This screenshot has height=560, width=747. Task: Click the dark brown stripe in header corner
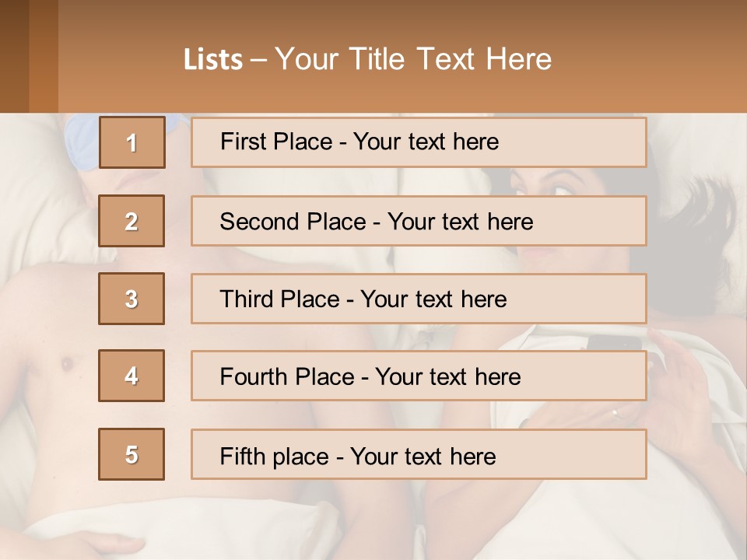point(14,56)
